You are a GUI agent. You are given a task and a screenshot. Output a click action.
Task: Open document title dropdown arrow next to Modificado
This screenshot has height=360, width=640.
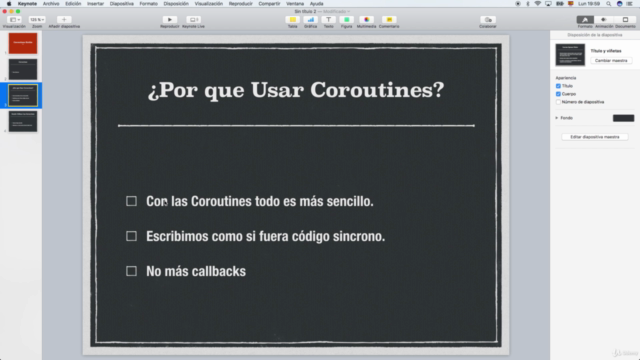[349, 11]
